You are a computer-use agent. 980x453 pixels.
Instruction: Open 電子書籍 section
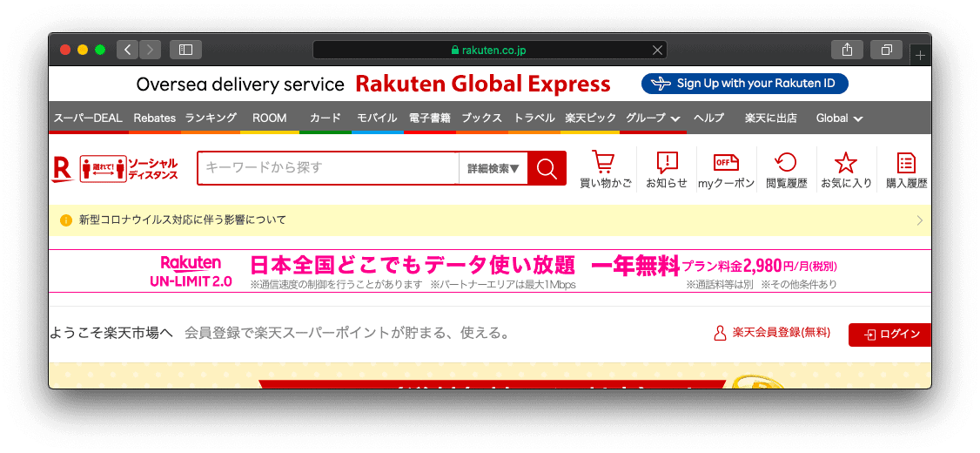429,118
